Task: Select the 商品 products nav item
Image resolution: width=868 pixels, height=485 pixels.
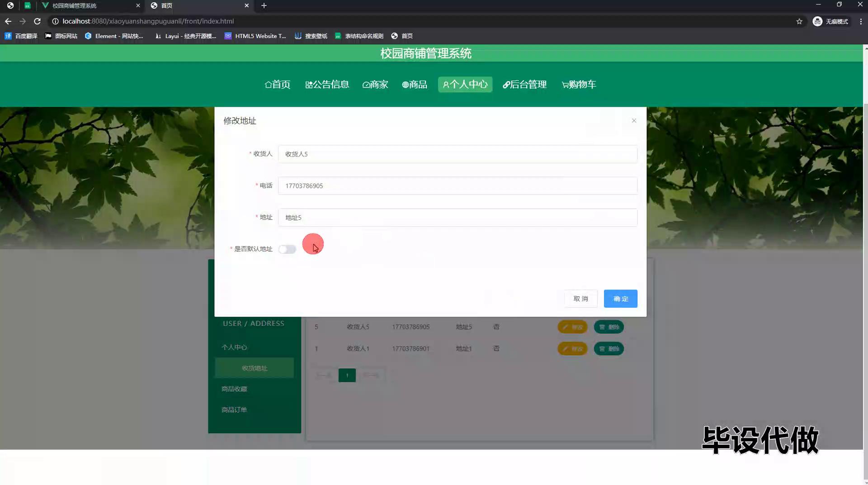Action: [414, 85]
